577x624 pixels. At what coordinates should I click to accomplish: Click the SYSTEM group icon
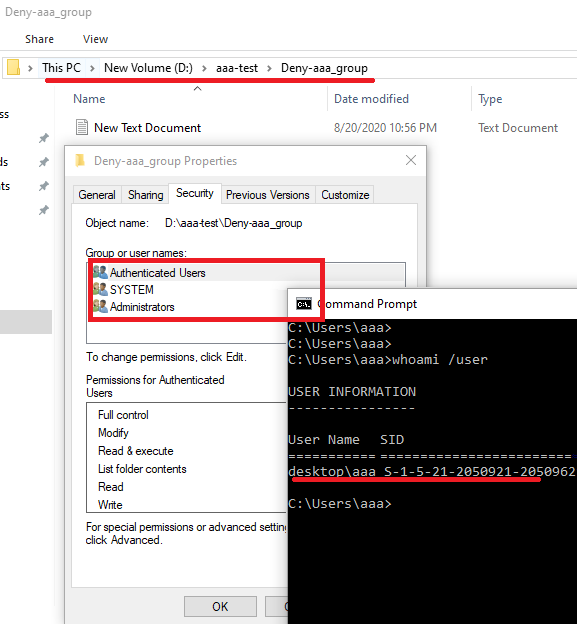tap(100, 289)
